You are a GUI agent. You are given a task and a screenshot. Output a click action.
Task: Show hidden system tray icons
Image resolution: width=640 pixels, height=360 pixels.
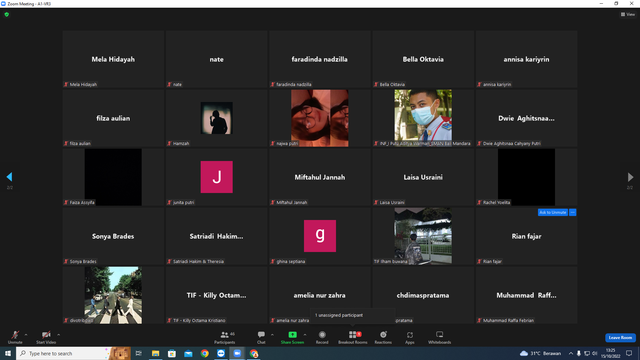[x=571, y=353]
